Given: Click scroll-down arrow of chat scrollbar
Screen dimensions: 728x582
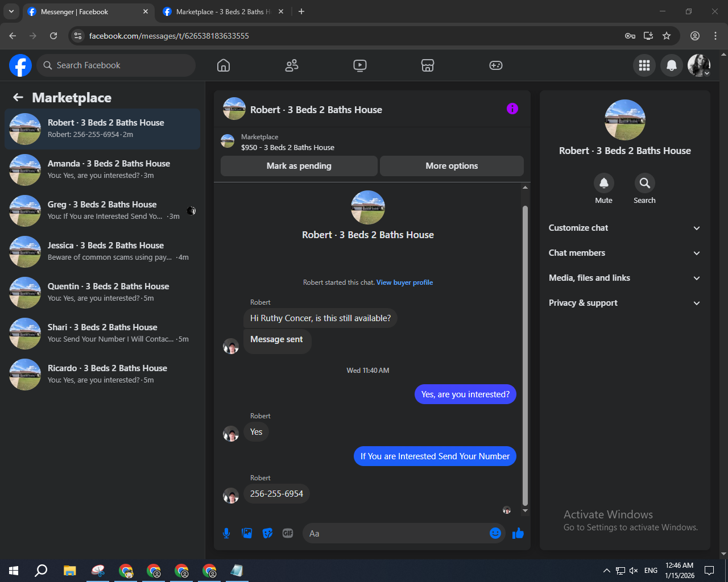Looking at the screenshot, I should point(525,511).
